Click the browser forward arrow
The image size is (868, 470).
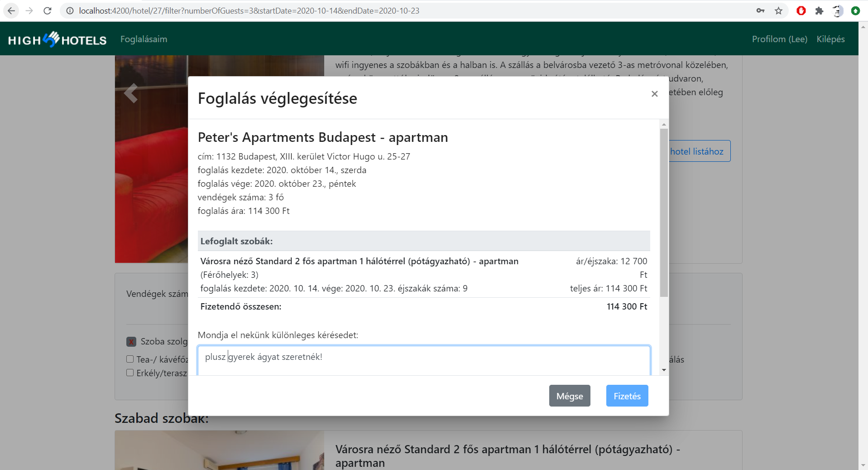pyautogui.click(x=29, y=10)
